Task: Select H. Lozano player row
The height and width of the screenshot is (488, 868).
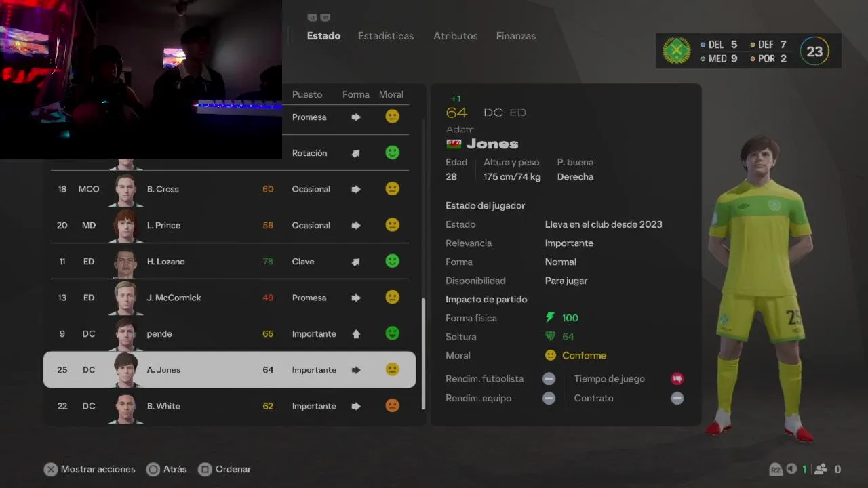Action: coord(229,261)
